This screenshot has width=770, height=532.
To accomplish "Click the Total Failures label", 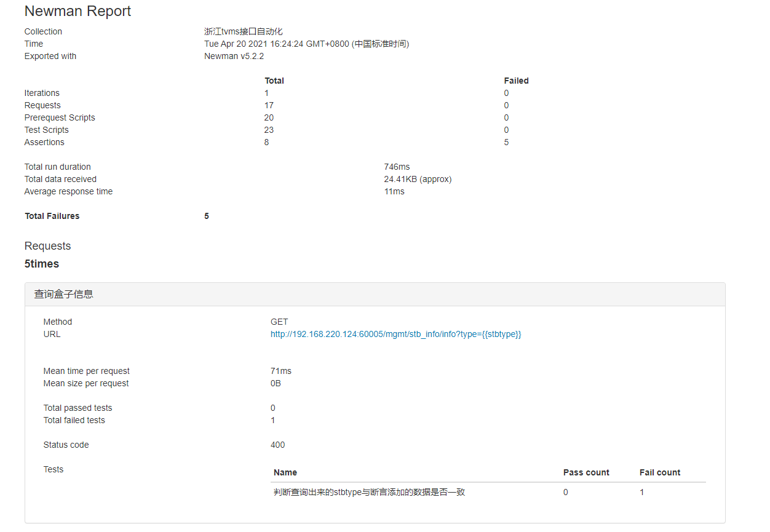I will (x=52, y=216).
